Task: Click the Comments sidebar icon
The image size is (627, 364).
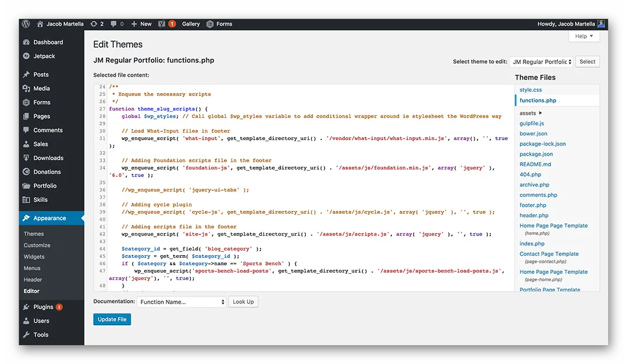Action: pyautogui.click(x=27, y=130)
